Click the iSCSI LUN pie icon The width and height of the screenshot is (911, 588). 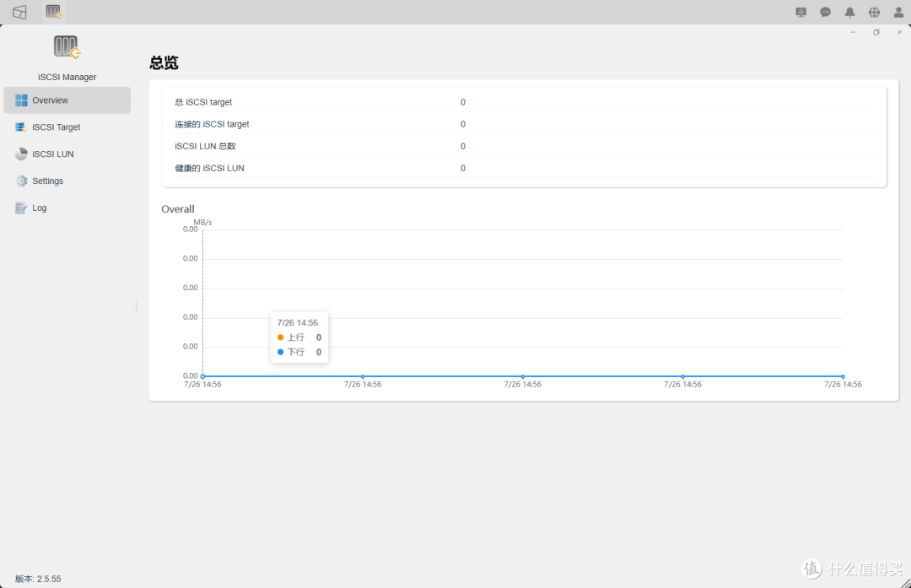(21, 154)
